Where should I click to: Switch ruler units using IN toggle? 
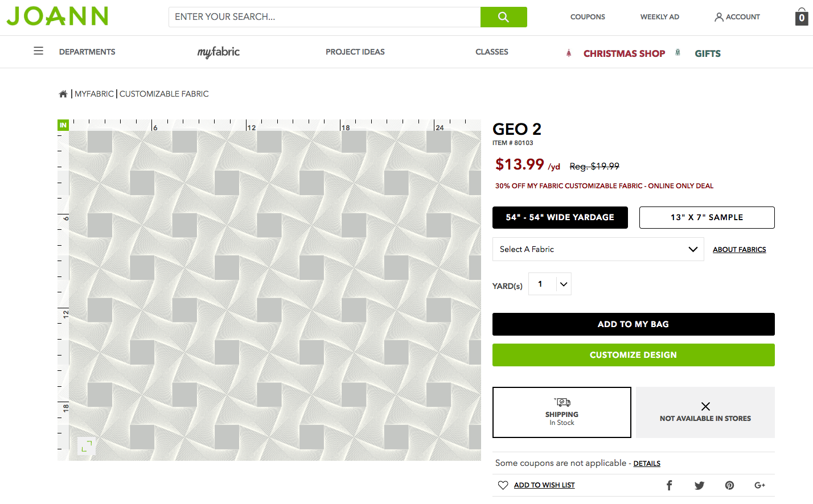[x=63, y=125]
